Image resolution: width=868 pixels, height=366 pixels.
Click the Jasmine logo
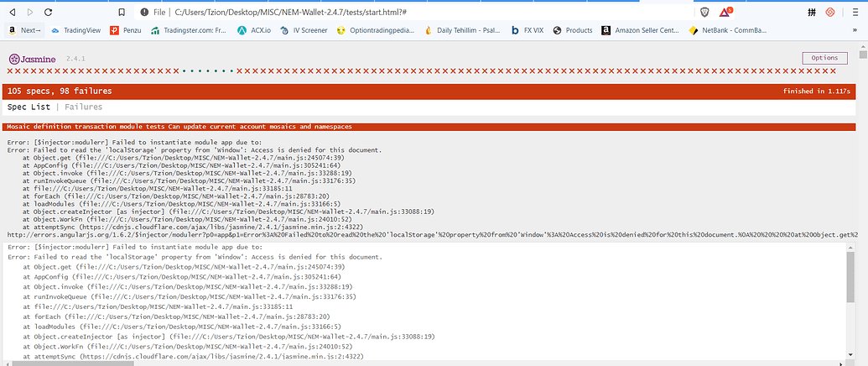click(x=32, y=59)
